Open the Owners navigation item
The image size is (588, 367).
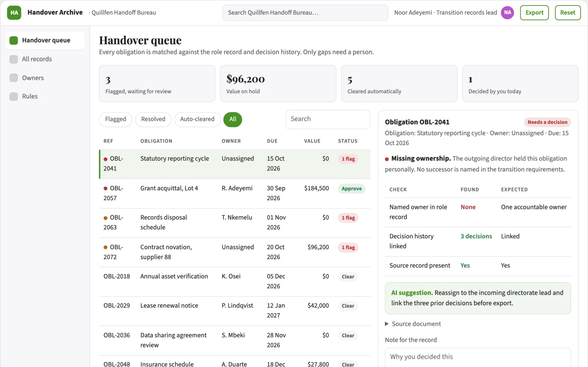pos(45,78)
